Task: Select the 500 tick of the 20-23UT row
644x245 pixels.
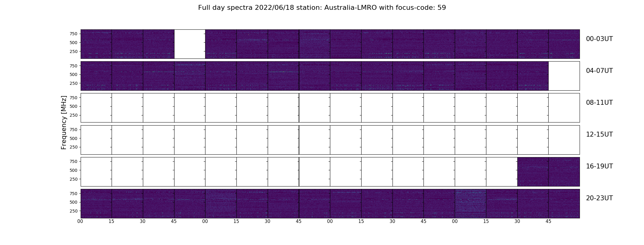Action: tap(73, 202)
